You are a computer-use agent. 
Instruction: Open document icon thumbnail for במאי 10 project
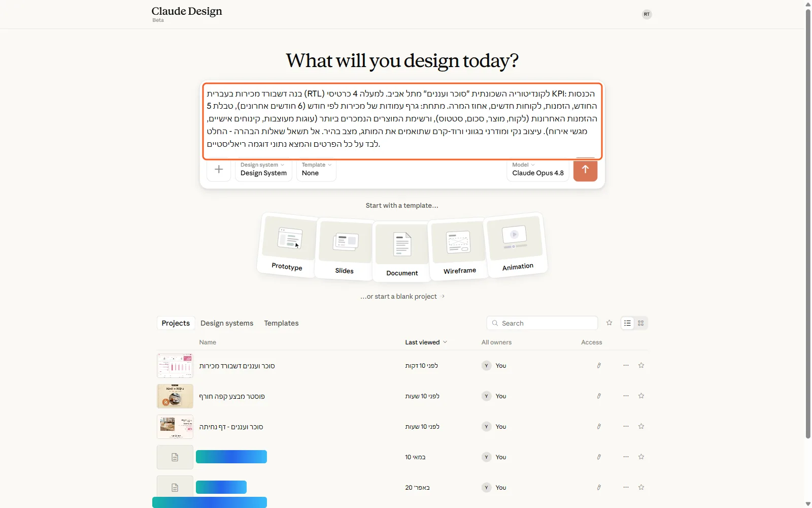(175, 457)
